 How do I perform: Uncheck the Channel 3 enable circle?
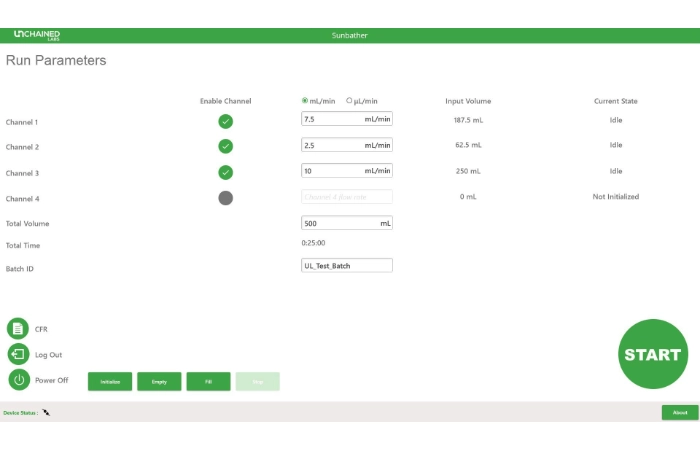point(225,172)
